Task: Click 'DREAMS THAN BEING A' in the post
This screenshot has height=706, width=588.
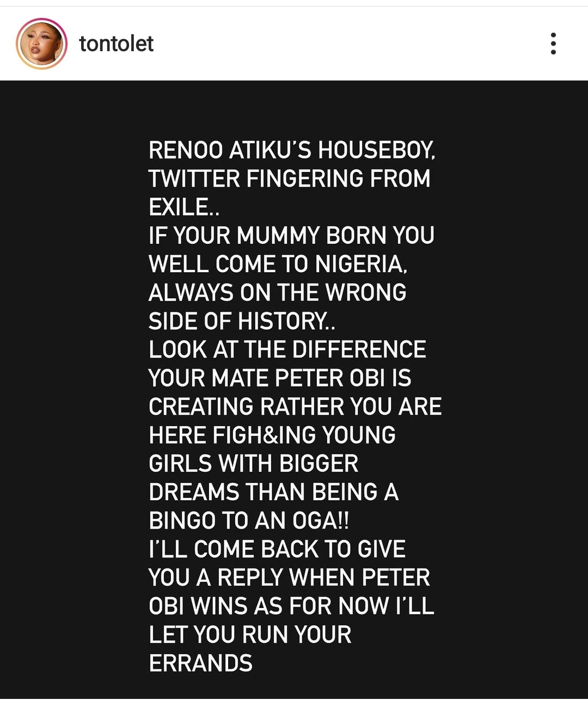Action: pos(274,492)
